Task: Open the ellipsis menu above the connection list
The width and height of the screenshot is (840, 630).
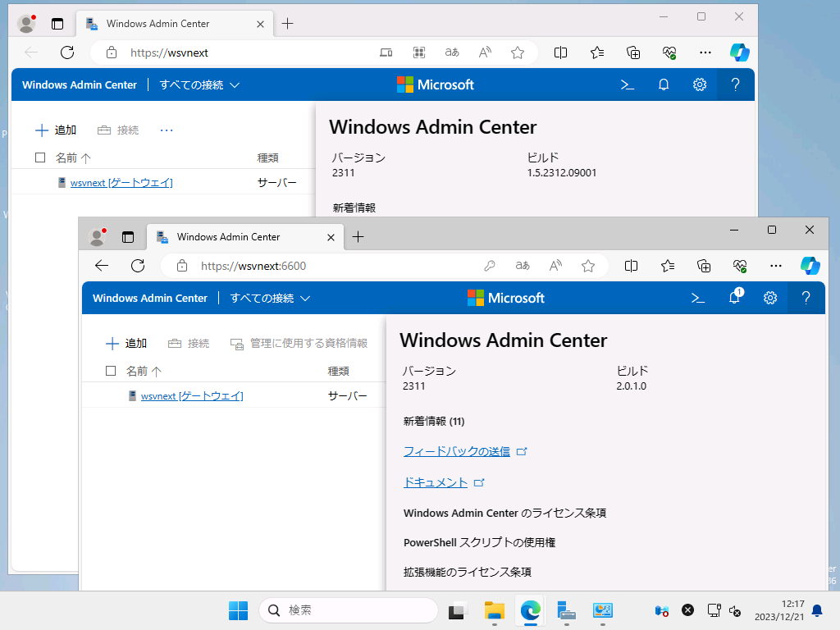Action: pyautogui.click(x=167, y=130)
